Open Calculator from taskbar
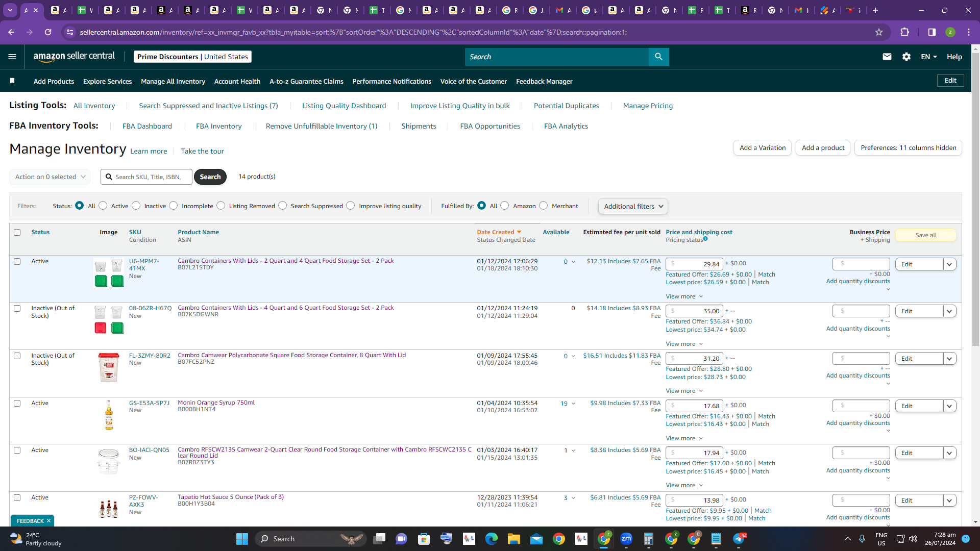 [648, 539]
